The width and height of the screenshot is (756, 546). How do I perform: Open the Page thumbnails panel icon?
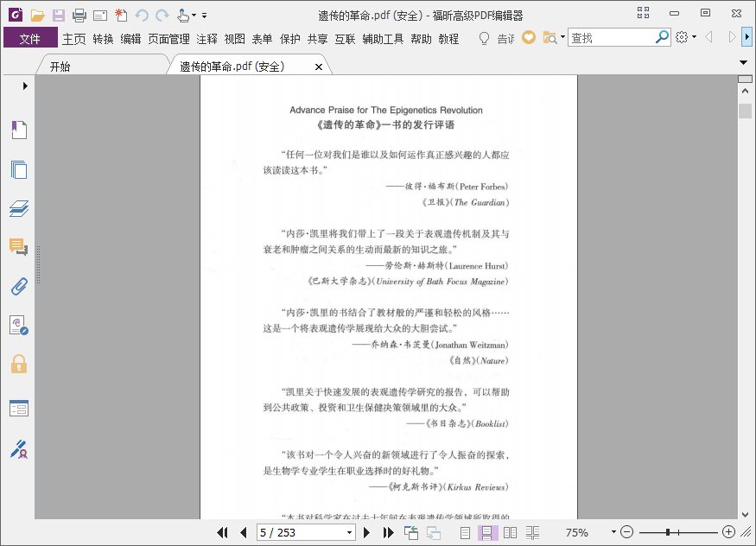coord(19,169)
